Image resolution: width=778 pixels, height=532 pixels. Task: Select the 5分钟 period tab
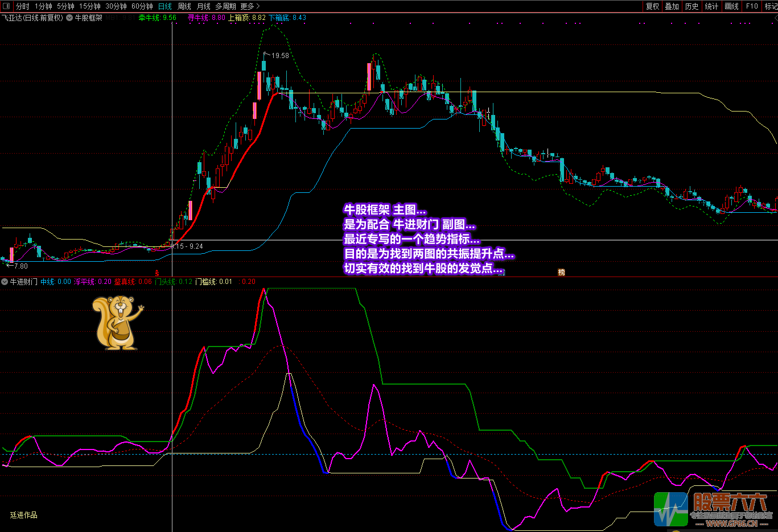pos(65,6)
